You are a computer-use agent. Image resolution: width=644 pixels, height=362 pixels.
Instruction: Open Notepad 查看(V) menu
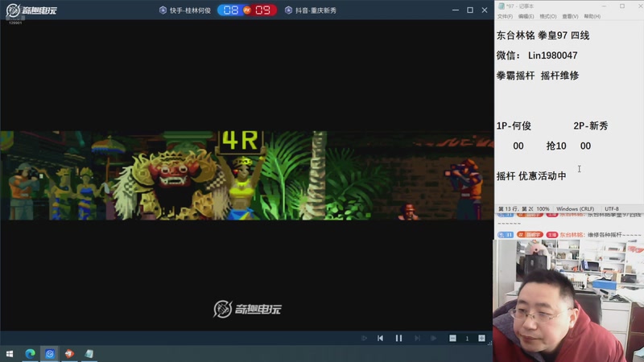click(570, 16)
